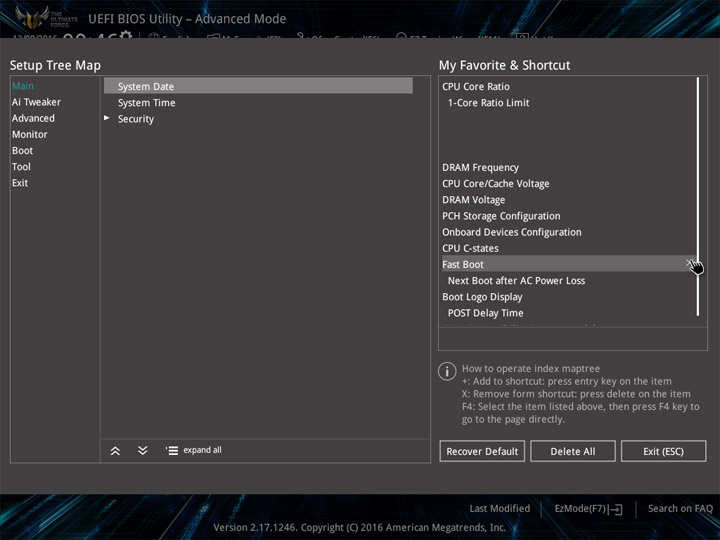Click the expand all list icon

172,450
